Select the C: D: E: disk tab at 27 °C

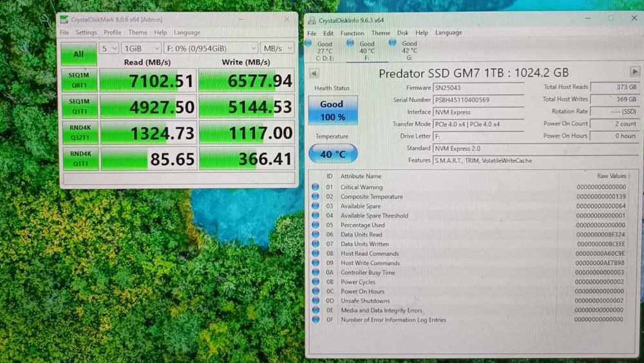tap(325, 50)
